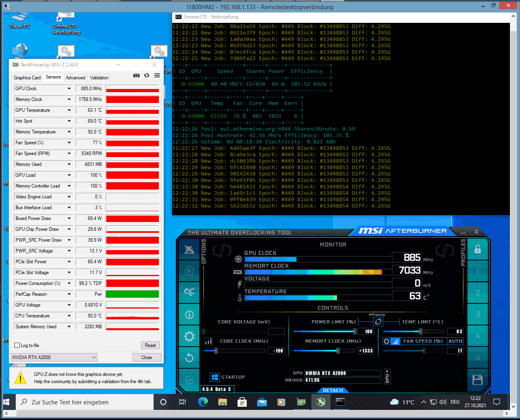520x420 pixels.
Task: Click the GPU-Z screenshot camera icon
Action: [136, 75]
